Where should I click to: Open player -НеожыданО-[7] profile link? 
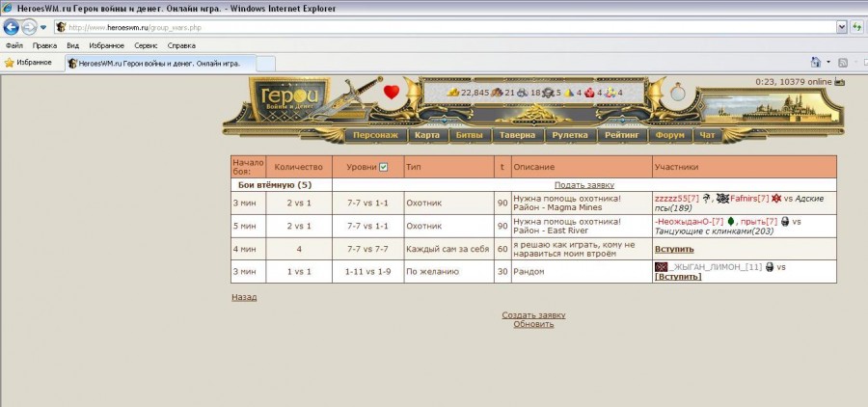click(690, 222)
